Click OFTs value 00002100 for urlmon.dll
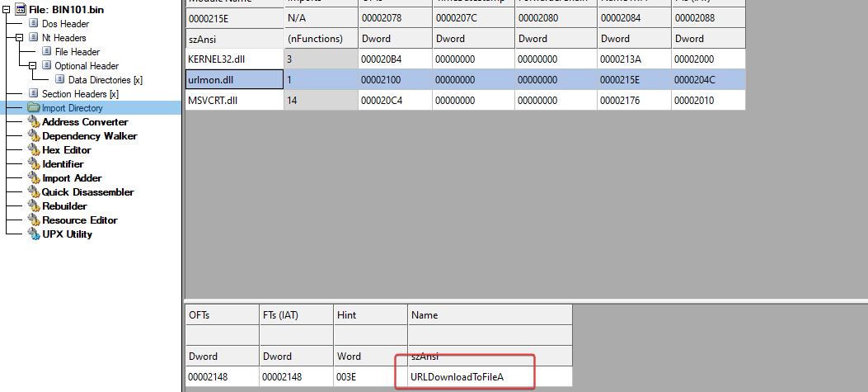Image resolution: width=868 pixels, height=392 pixels. tap(395, 80)
